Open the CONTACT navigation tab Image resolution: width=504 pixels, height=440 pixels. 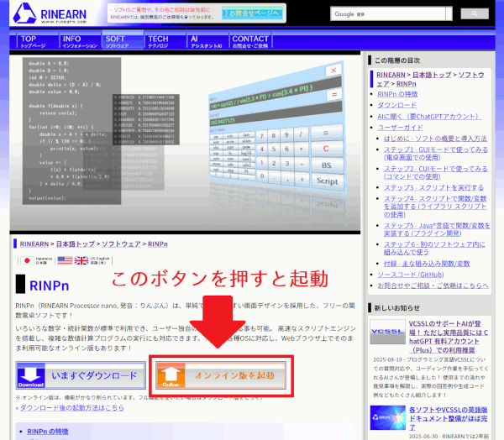pyautogui.click(x=249, y=42)
